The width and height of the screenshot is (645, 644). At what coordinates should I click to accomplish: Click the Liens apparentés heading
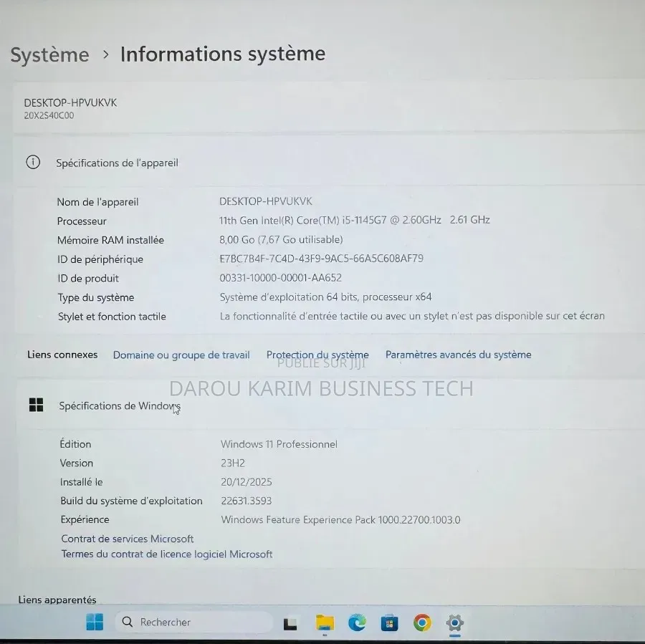[x=57, y=600]
